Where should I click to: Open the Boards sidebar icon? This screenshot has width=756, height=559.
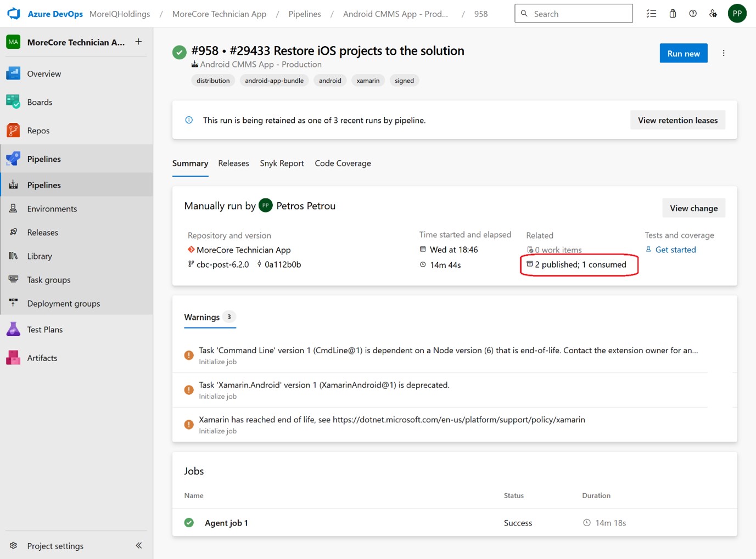(13, 102)
